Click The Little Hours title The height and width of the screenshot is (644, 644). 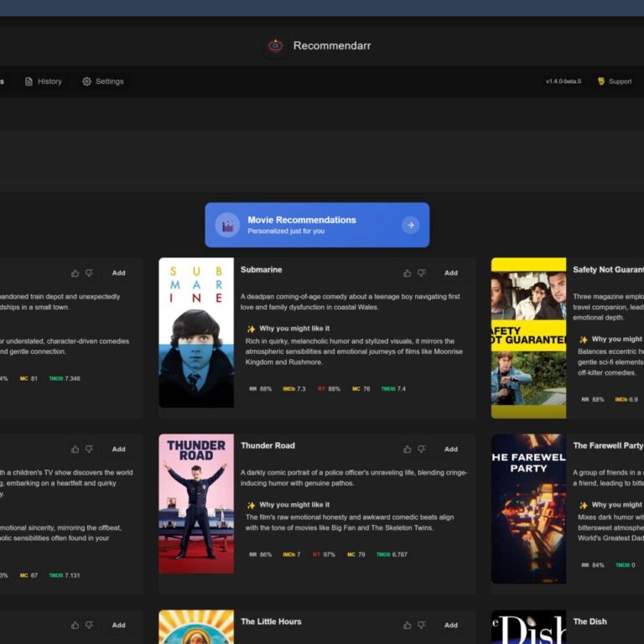click(x=271, y=622)
